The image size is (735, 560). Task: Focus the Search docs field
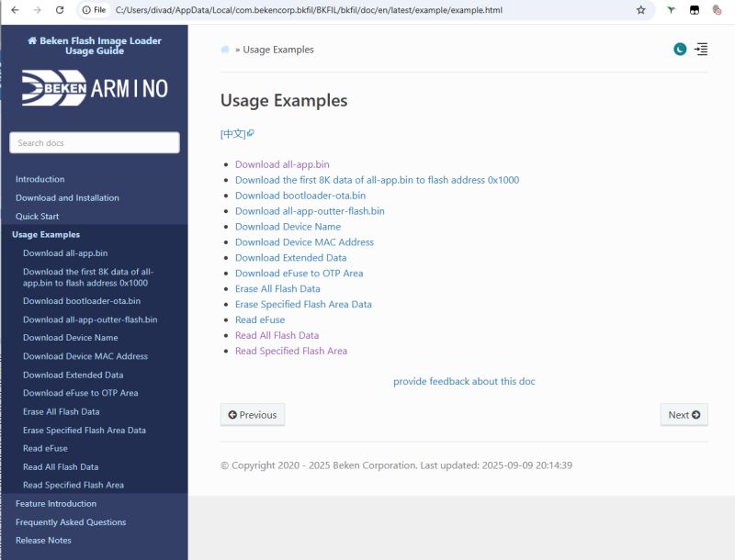95,143
